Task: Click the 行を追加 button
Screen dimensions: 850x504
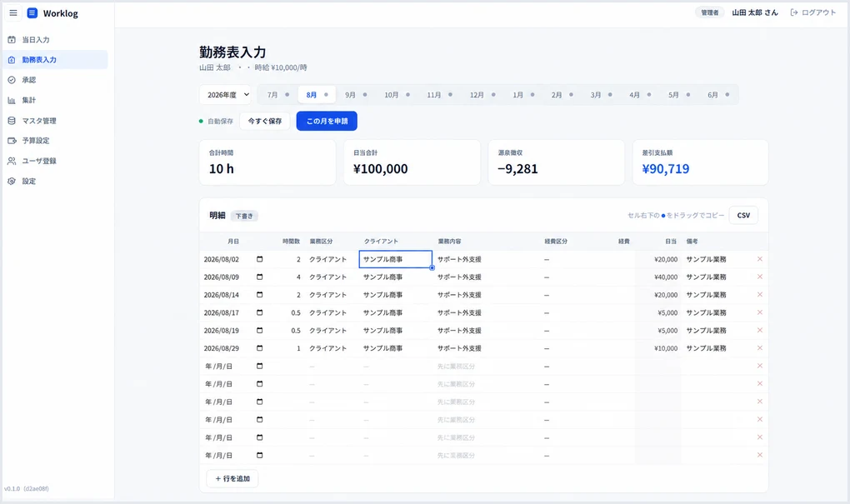Action: click(x=232, y=478)
